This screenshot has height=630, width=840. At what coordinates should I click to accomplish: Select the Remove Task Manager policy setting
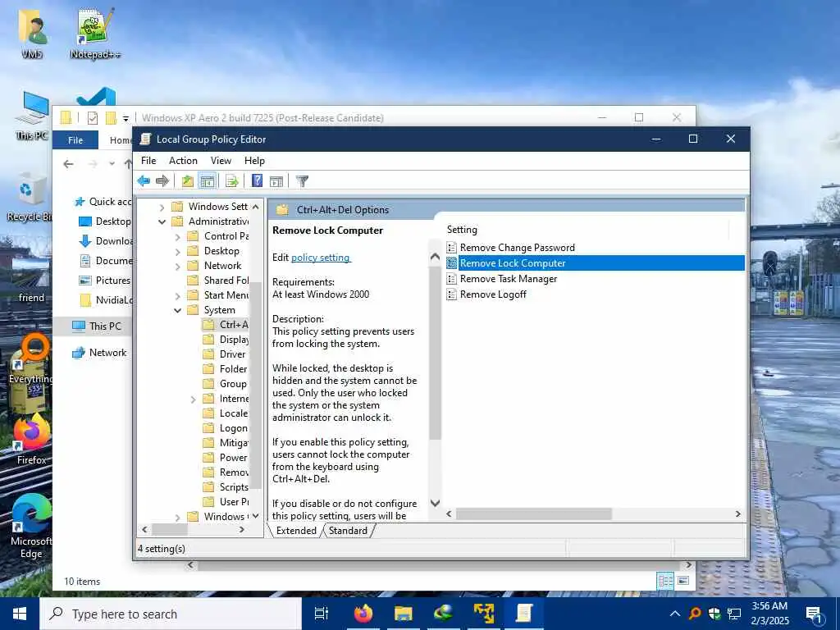pyautogui.click(x=508, y=279)
